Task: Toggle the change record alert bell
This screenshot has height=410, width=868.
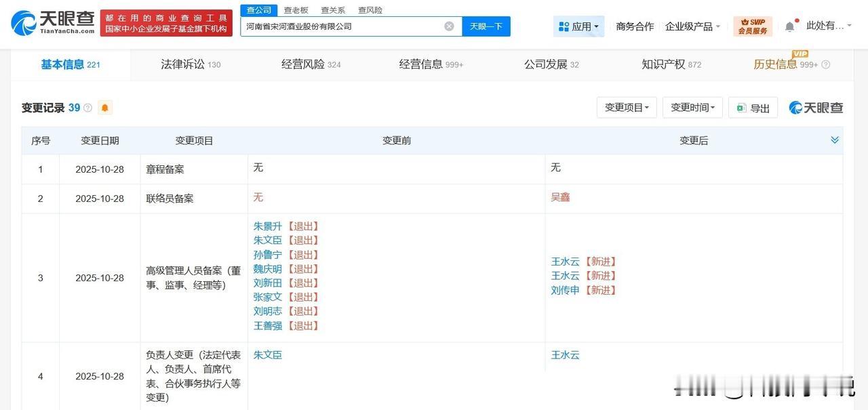Action: [x=105, y=108]
